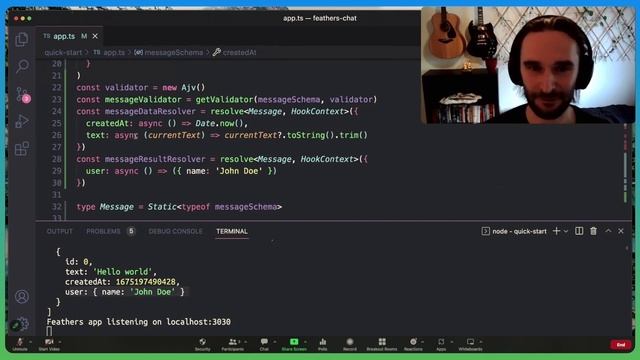Click 'messageDataResolver' on line 24
640x360 pixels.
(x=150, y=111)
